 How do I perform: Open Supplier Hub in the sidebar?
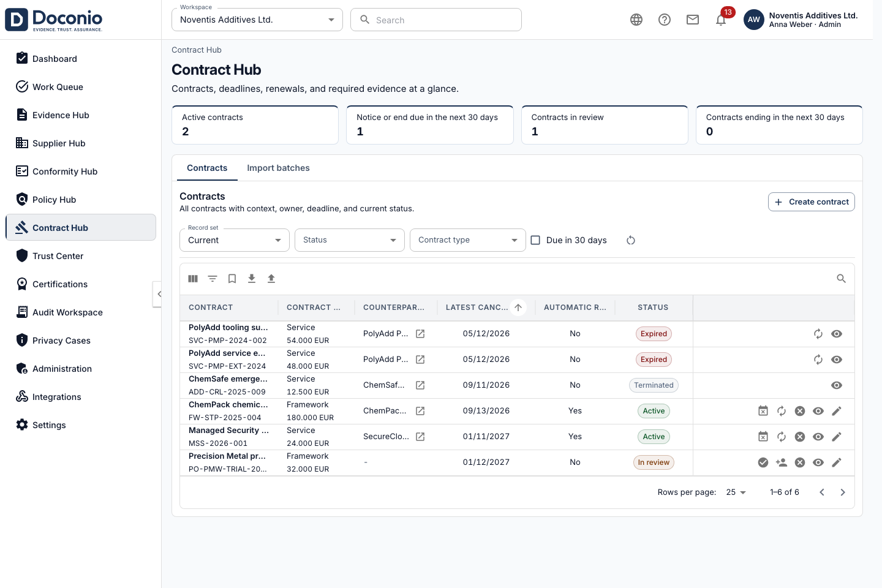(x=81, y=143)
